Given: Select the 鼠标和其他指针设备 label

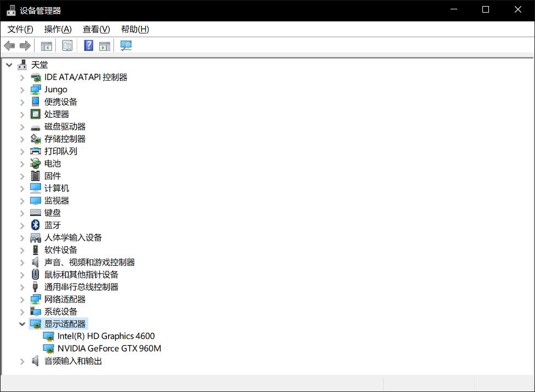Looking at the screenshot, I should click(81, 274).
